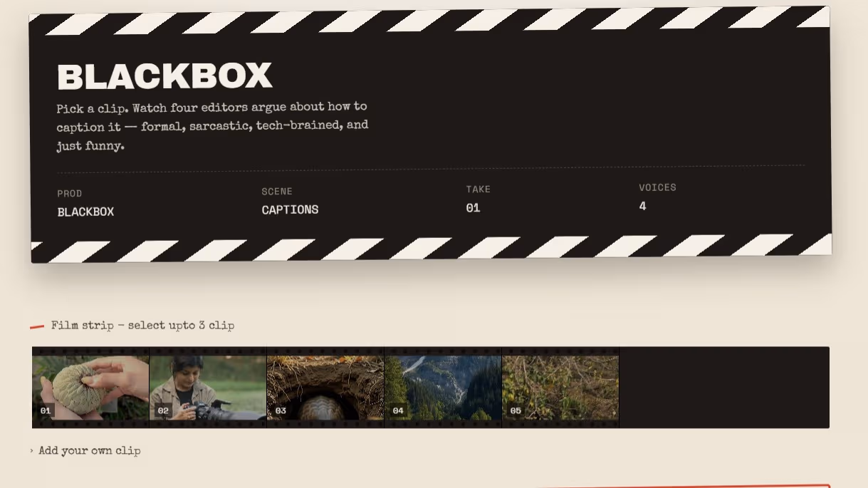Select clip 05 of dry undergrowth
Image resolution: width=868 pixels, height=488 pixels.
click(x=560, y=387)
